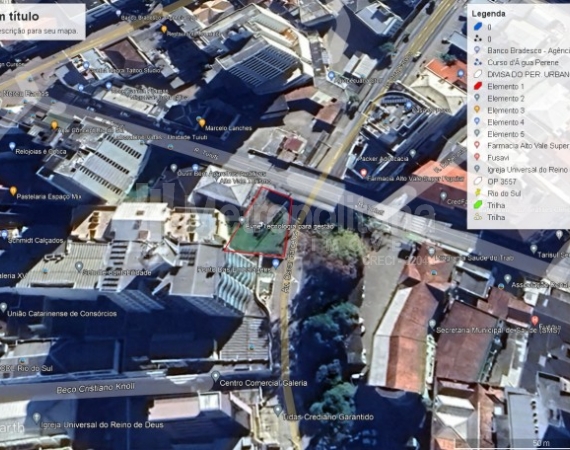The width and height of the screenshot is (570, 450).
Task: Select Rio do Sul pushpin in legend
Action: [x=478, y=193]
